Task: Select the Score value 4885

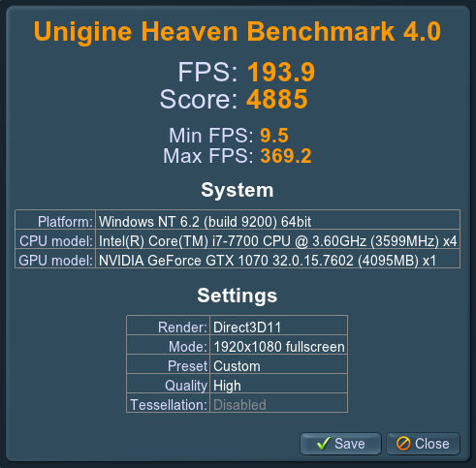Action: click(x=277, y=99)
